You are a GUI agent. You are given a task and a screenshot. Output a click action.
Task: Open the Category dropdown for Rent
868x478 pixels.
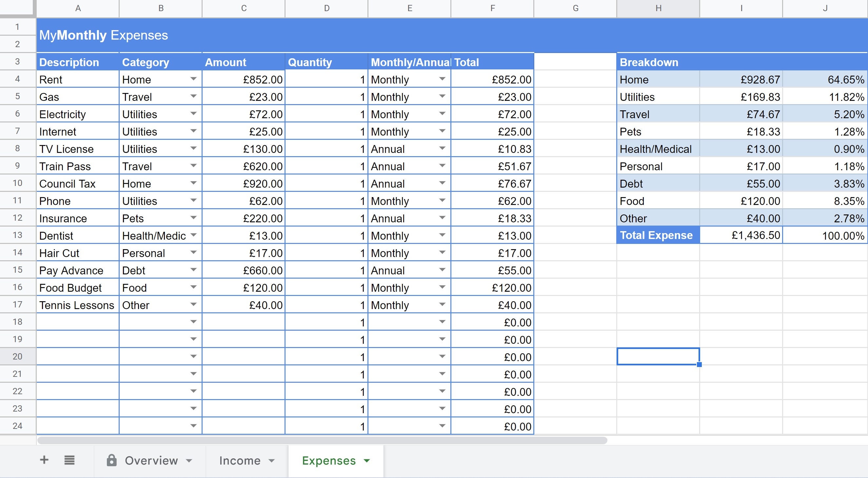coord(193,80)
